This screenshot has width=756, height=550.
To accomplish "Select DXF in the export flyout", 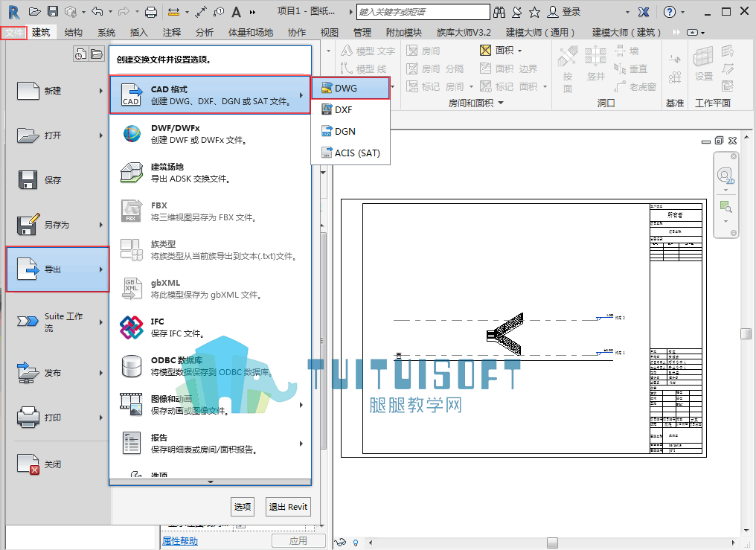I will (x=350, y=110).
